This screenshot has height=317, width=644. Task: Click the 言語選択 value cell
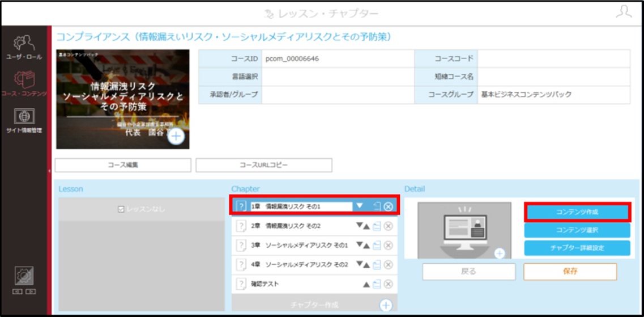click(x=338, y=77)
